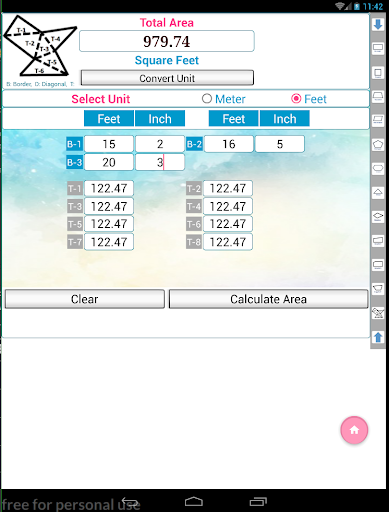Tap the B-2 border label

[x=194, y=144]
